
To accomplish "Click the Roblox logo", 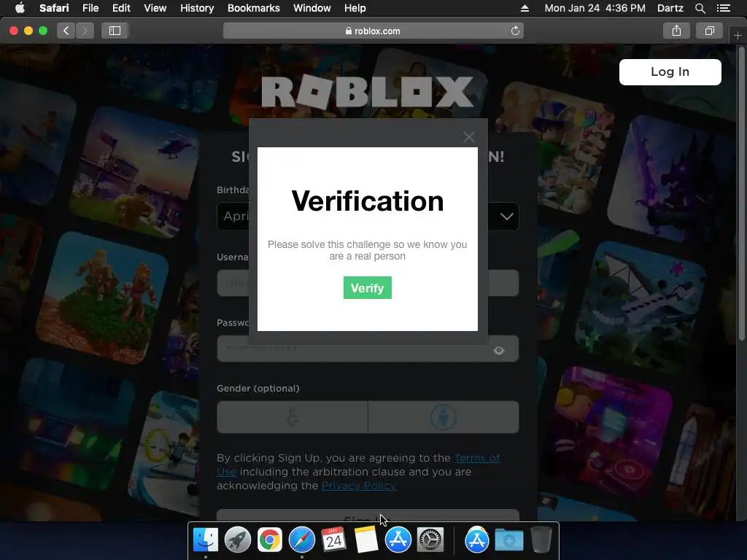I will pyautogui.click(x=368, y=92).
